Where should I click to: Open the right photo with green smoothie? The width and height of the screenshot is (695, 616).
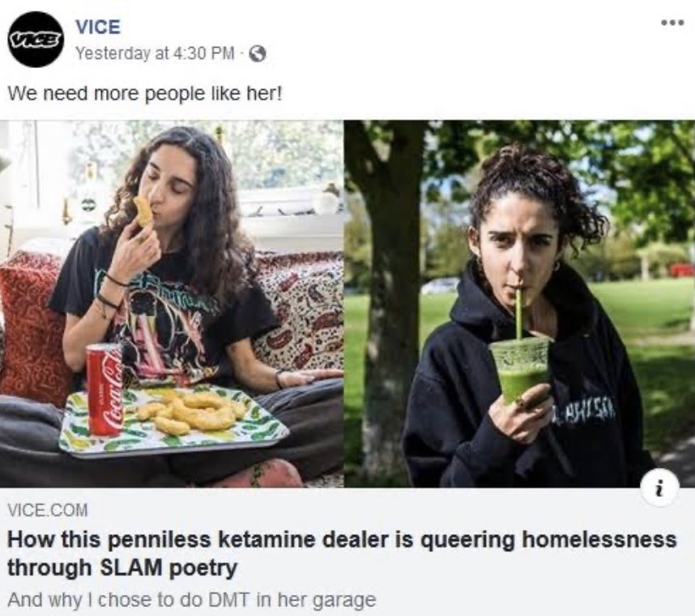coord(519,304)
